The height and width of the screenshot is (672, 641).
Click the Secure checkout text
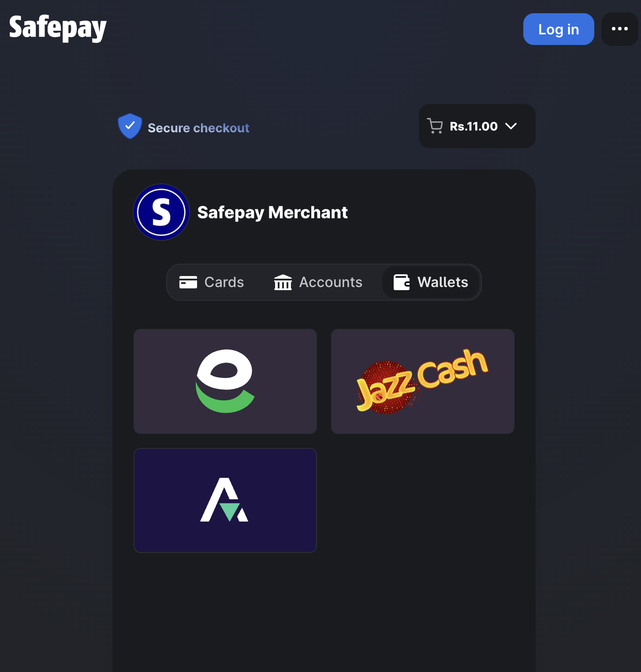click(198, 128)
